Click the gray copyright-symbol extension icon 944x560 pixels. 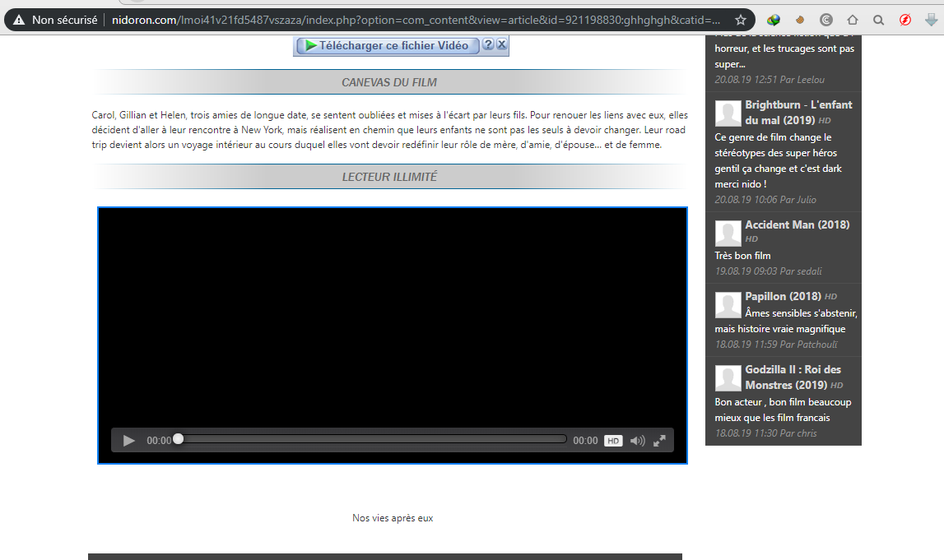tap(826, 20)
